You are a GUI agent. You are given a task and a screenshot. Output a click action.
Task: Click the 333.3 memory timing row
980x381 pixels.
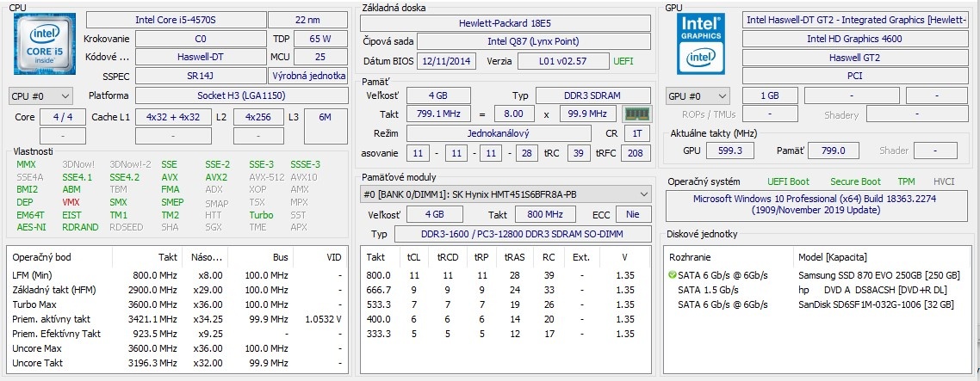pos(506,334)
